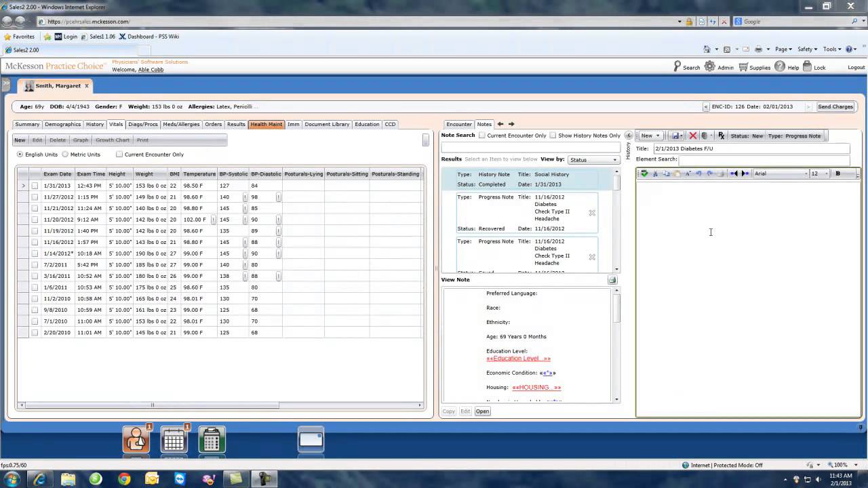Image resolution: width=868 pixels, height=488 pixels.
Task: Select Metric Units radio button
Action: [65, 155]
